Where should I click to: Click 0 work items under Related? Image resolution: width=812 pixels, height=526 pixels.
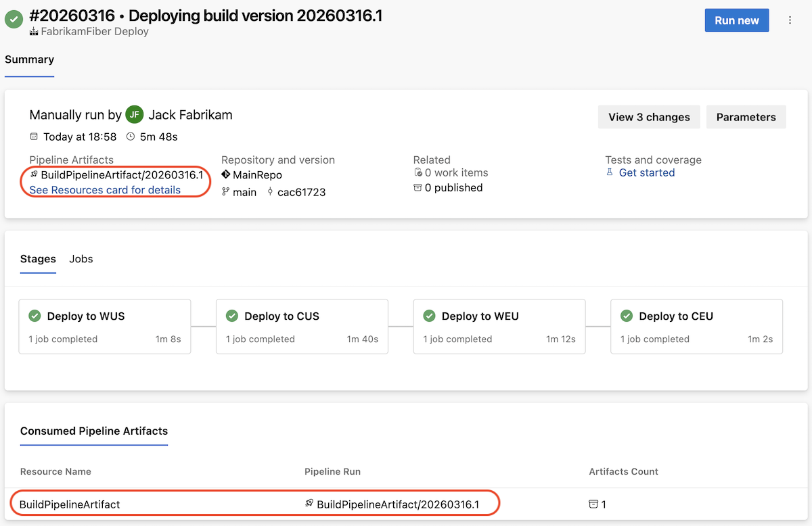coord(456,172)
